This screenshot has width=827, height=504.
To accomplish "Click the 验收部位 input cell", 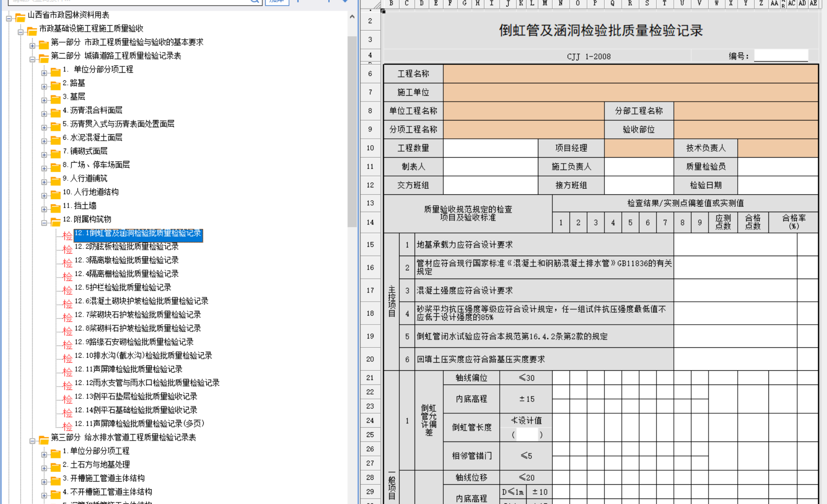I will click(x=746, y=129).
